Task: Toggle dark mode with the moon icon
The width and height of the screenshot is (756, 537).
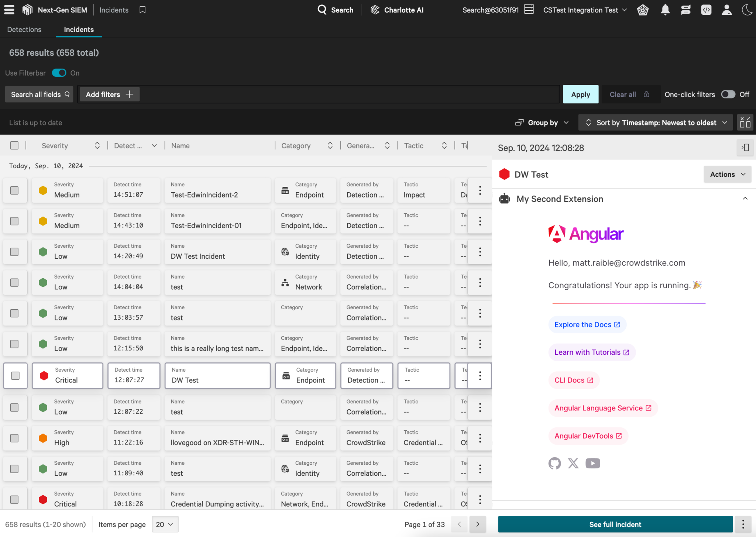Action: tap(747, 10)
